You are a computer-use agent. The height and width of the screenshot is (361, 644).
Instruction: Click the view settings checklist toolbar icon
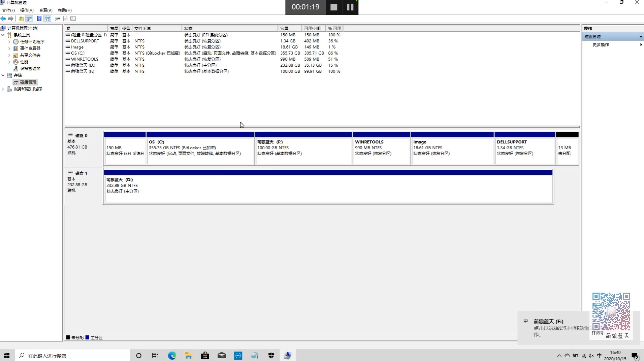point(73,19)
